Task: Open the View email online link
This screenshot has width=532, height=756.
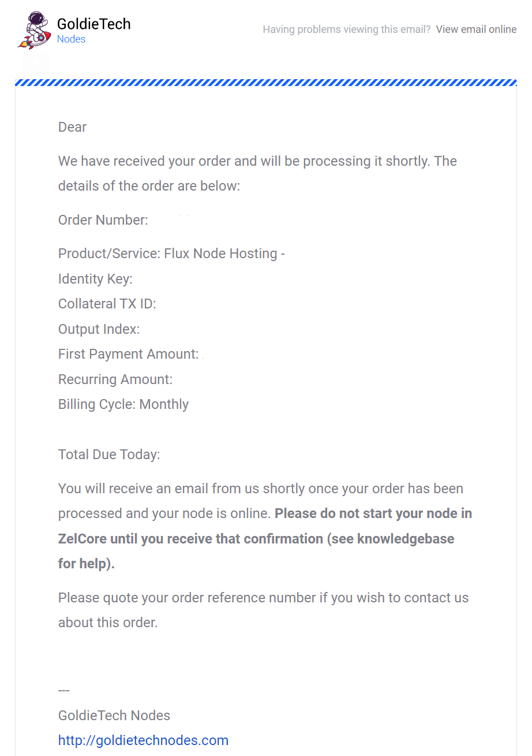Action: 476,29
